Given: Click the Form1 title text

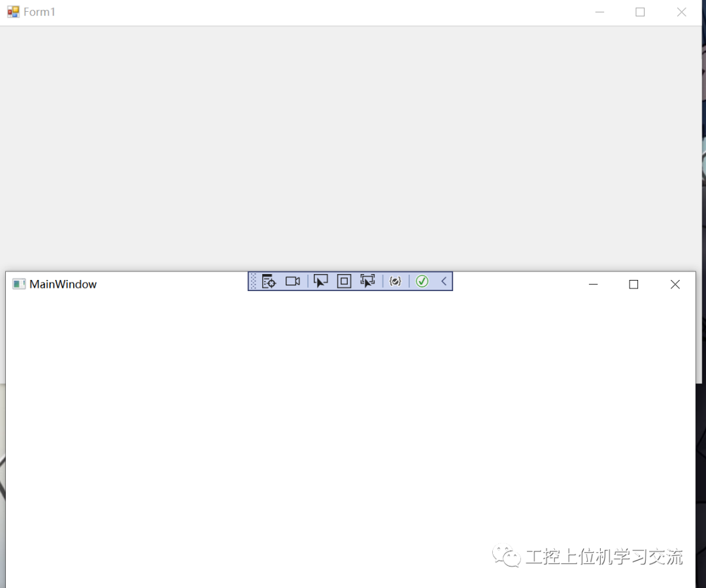Looking at the screenshot, I should [x=39, y=12].
